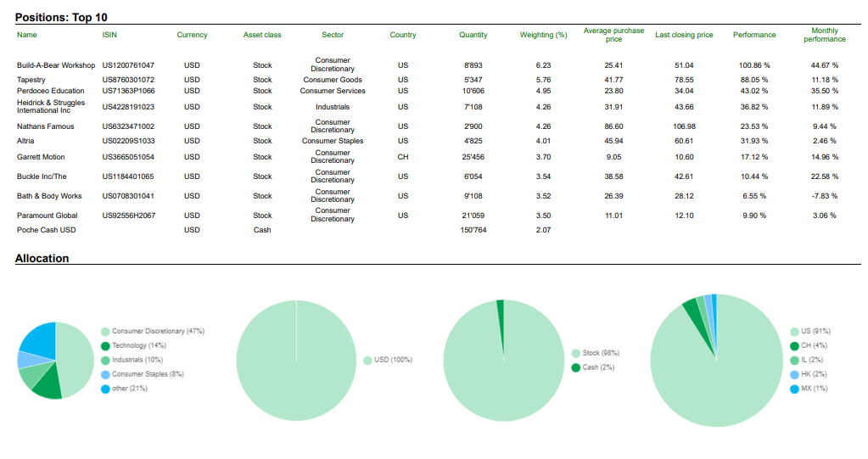Click the Consumer Staples legend color dot

click(105, 375)
